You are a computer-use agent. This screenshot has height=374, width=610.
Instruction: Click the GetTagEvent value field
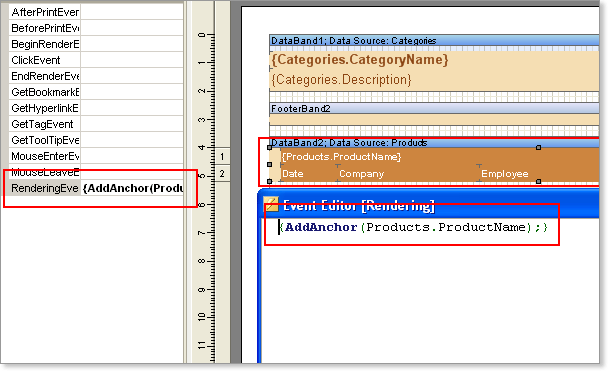(x=131, y=124)
